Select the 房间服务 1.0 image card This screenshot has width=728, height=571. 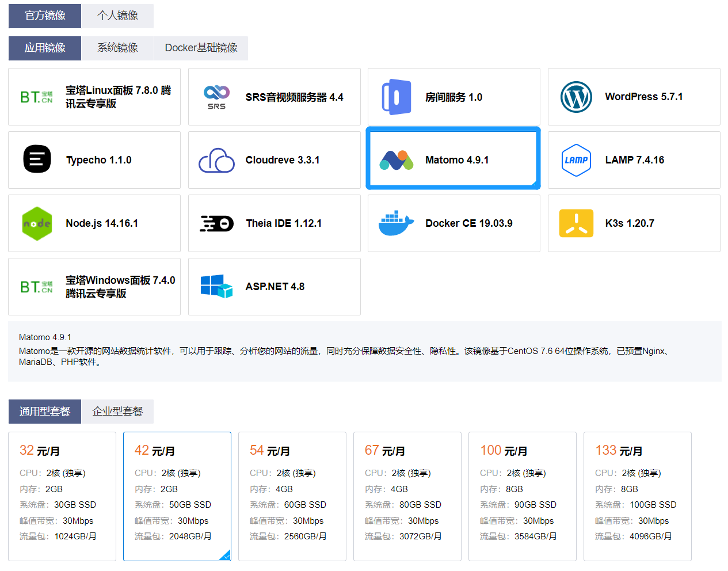click(x=453, y=97)
